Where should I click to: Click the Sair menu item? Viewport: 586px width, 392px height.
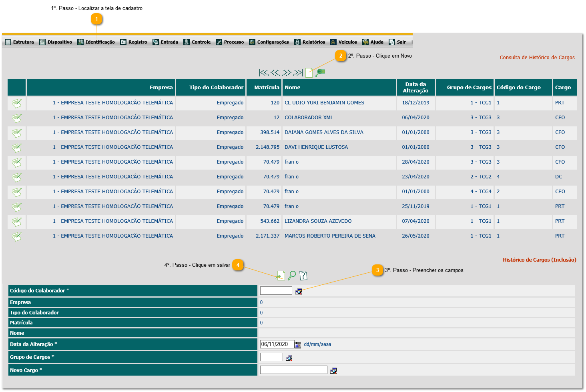click(x=397, y=42)
